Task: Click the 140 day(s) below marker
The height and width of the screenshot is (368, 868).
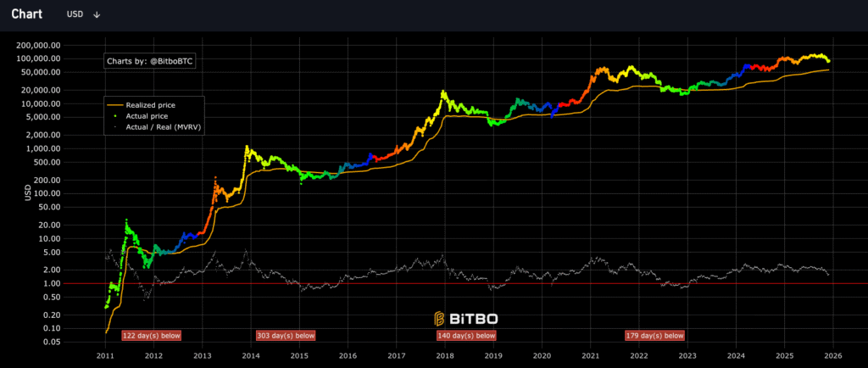Action: (466, 336)
